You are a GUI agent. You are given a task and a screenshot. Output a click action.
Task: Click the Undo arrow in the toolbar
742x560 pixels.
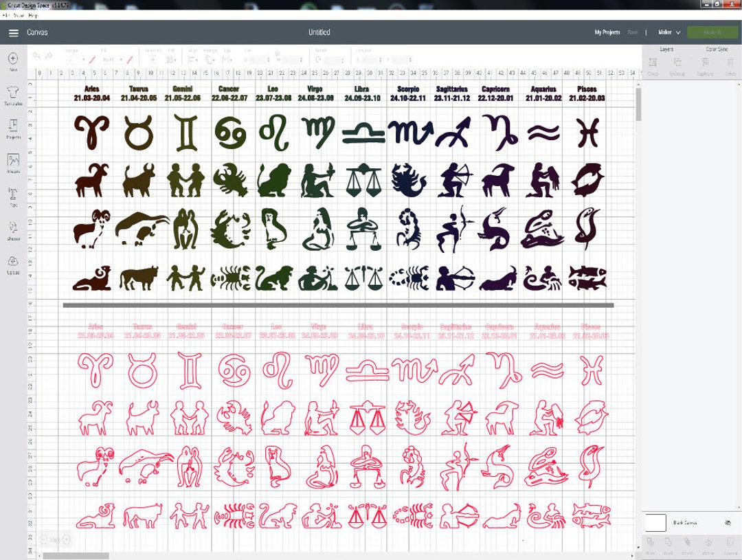35,55
